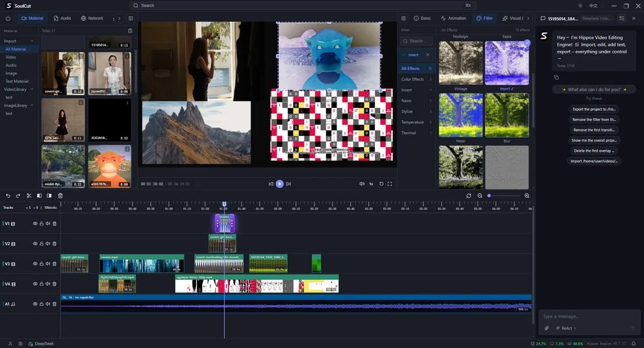This screenshot has width=644, height=348.
Task: Apply the Neon filter thumbnail
Action: [460, 116]
